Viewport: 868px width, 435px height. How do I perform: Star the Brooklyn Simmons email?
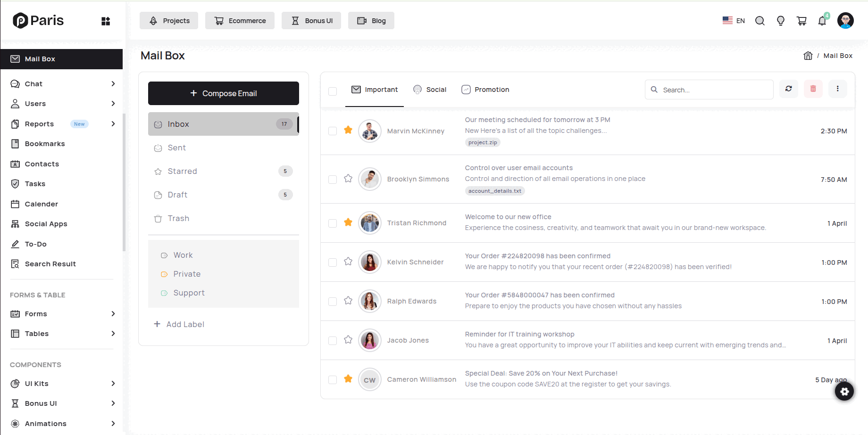click(348, 179)
